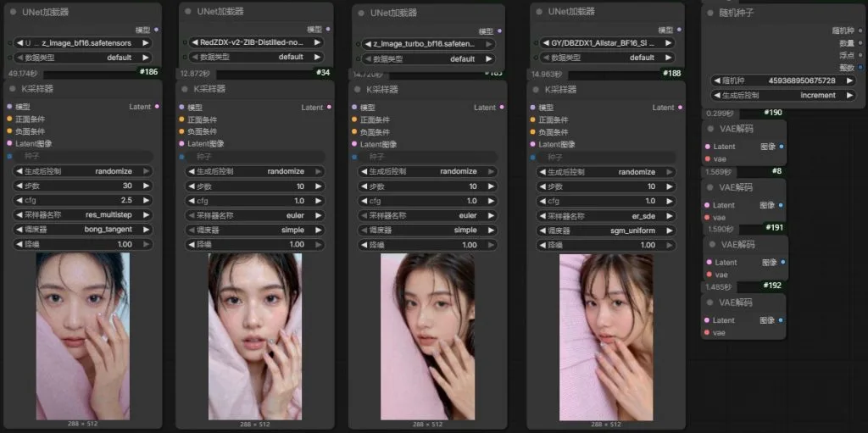Click Latent output port of res_multistep sampler
The image size is (868, 433).
157,106
